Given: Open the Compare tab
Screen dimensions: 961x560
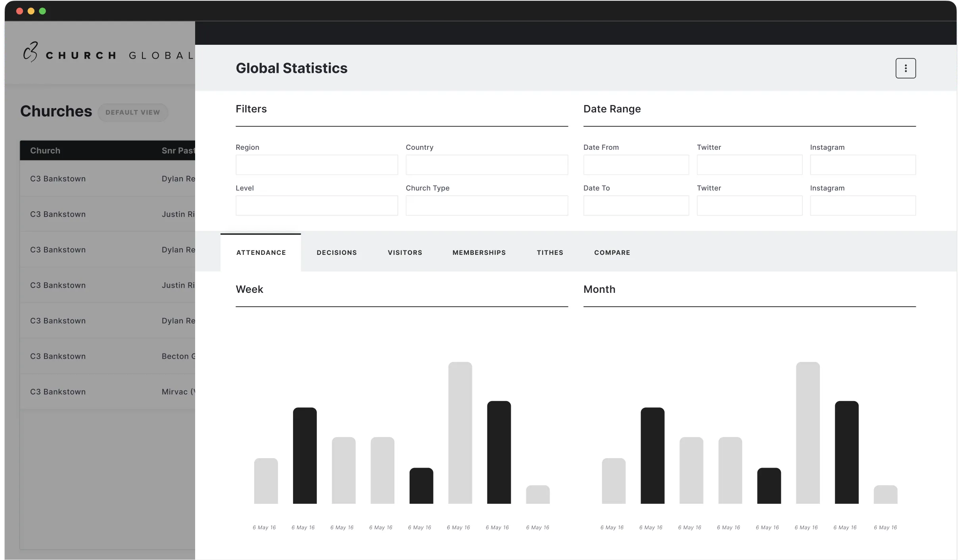Looking at the screenshot, I should (612, 252).
